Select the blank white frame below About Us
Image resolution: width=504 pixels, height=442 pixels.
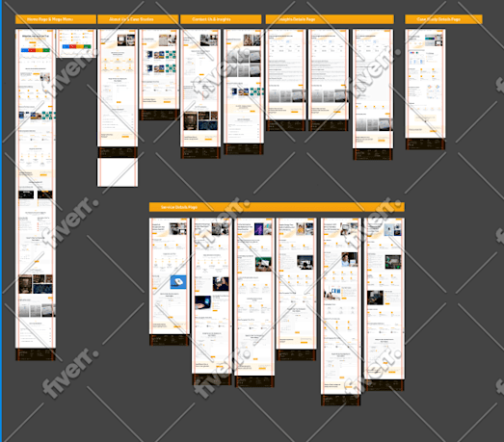[x=118, y=172]
